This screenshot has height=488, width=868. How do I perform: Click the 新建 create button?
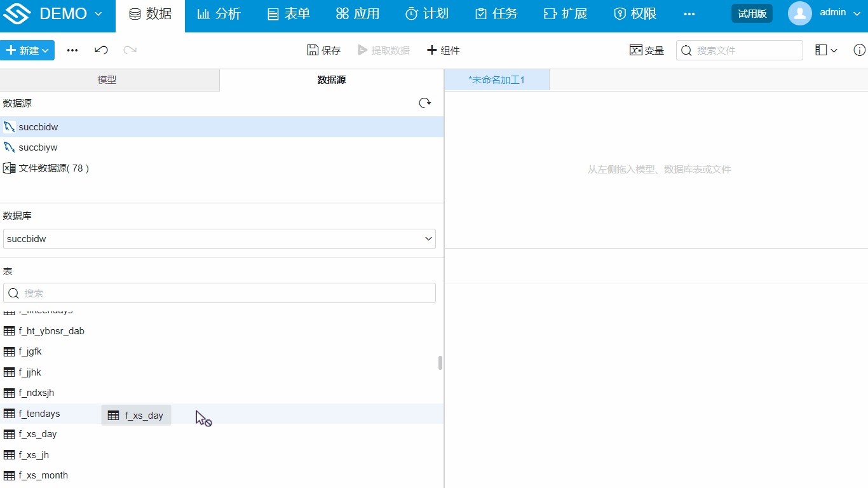pos(27,50)
